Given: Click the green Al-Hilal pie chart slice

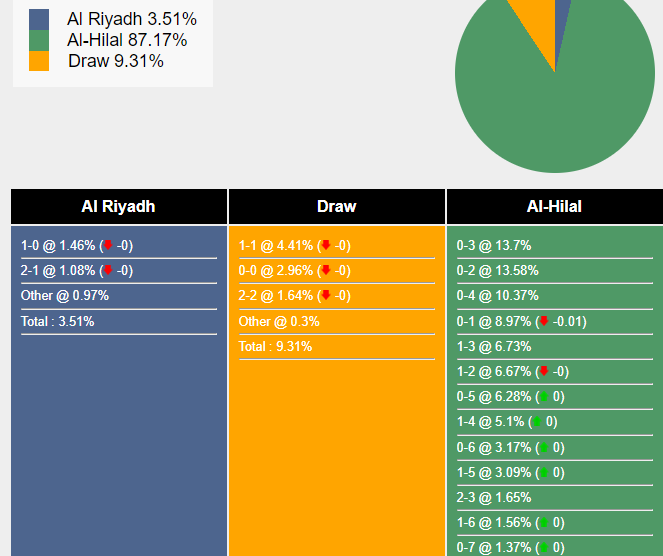Looking at the screenshot, I should point(560,110).
